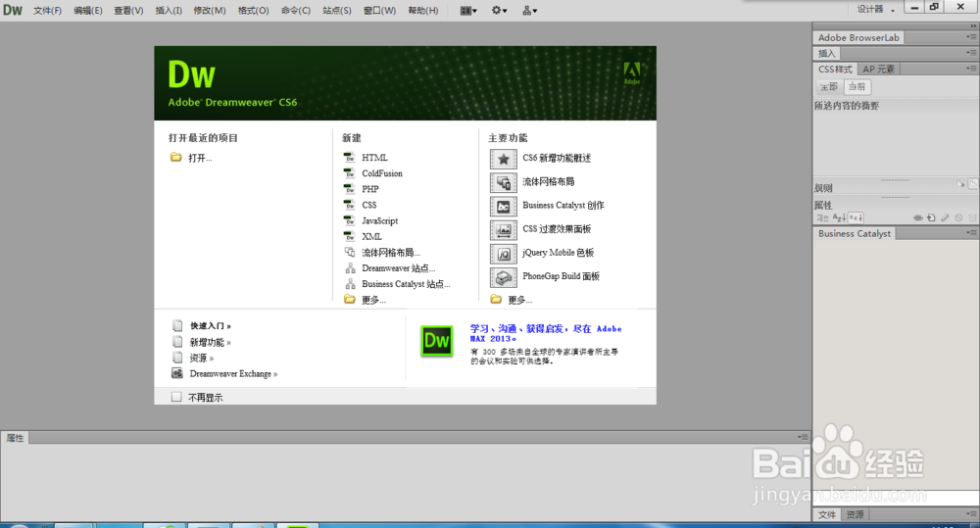Select the 插入 panel tab
The image size is (980, 528).
coord(826,53)
